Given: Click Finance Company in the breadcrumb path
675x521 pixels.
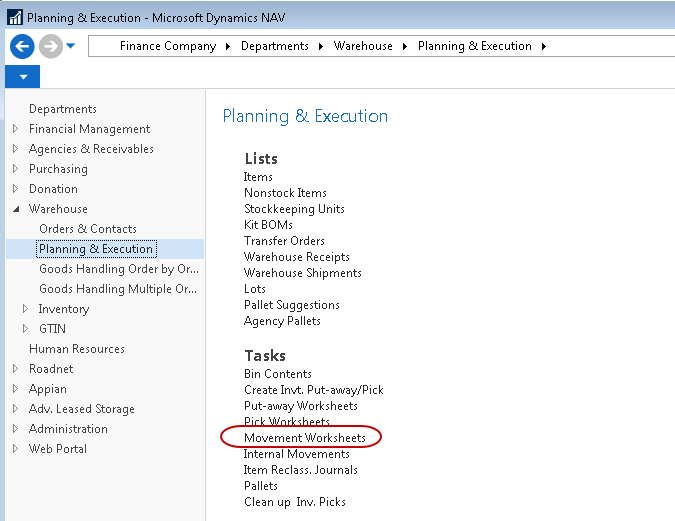Looking at the screenshot, I should coord(167,46).
